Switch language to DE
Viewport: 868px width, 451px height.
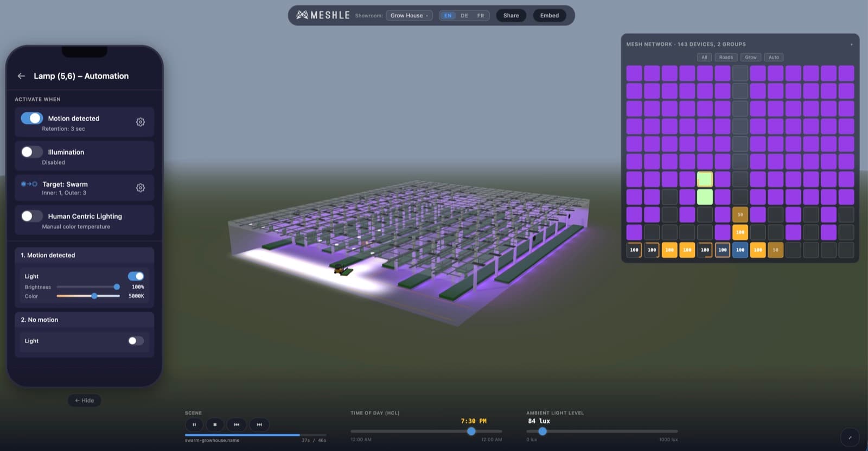pyautogui.click(x=464, y=16)
